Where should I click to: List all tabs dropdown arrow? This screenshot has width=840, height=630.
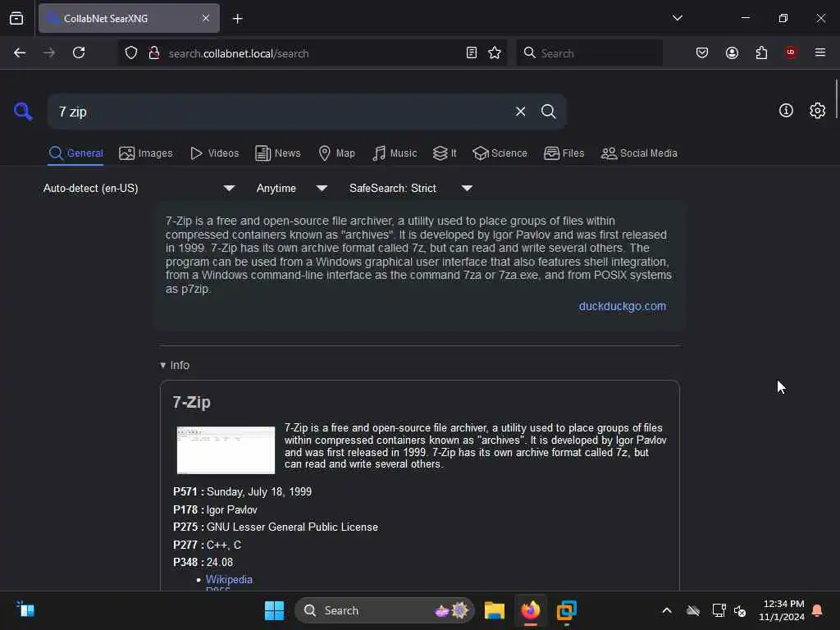tap(677, 18)
